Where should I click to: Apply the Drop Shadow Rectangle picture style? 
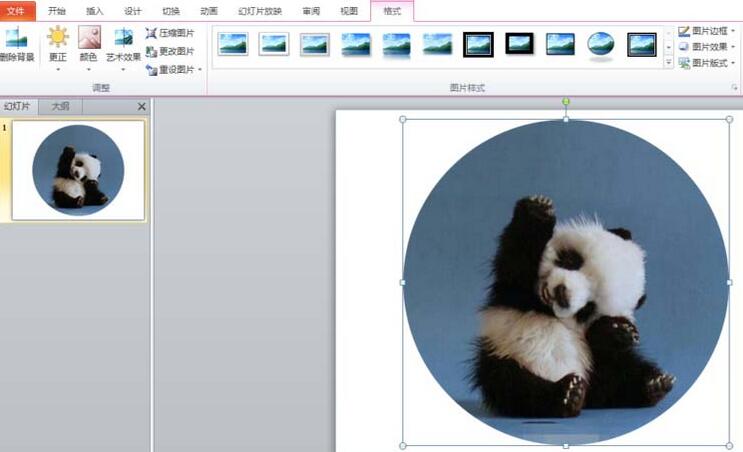pyautogui.click(x=355, y=45)
